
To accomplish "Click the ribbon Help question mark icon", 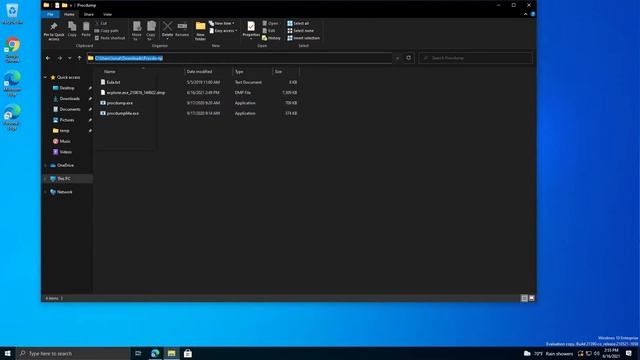I will click(533, 14).
